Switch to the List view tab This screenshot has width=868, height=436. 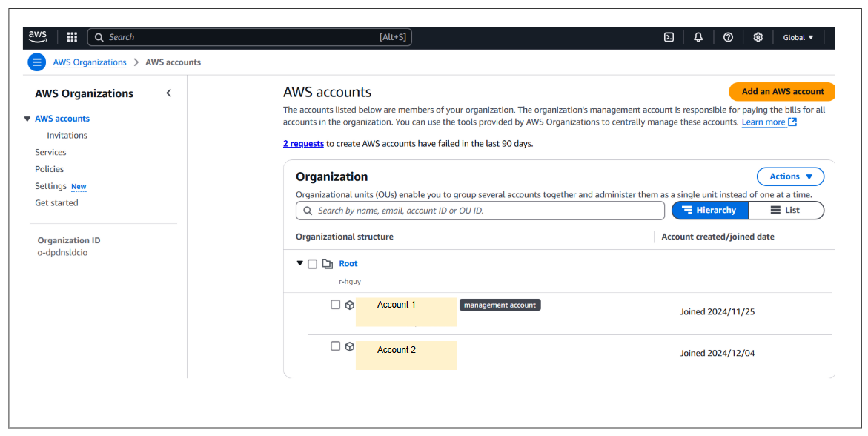(x=786, y=210)
